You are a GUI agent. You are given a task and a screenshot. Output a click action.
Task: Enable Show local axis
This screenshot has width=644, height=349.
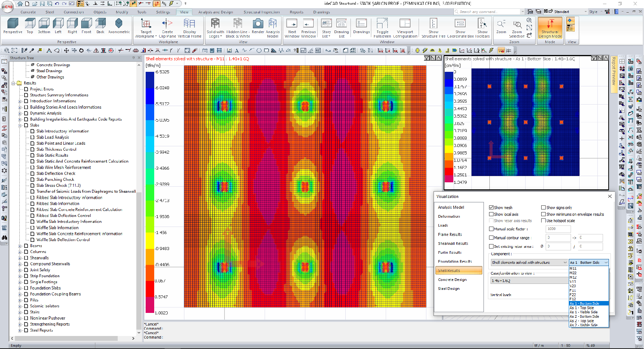pos(492,214)
